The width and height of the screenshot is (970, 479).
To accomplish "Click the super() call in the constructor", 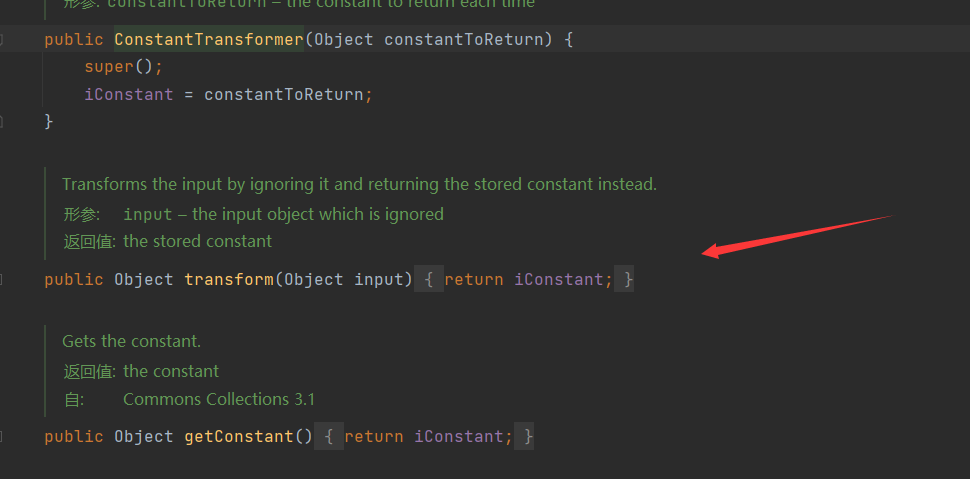I will pos(110,67).
